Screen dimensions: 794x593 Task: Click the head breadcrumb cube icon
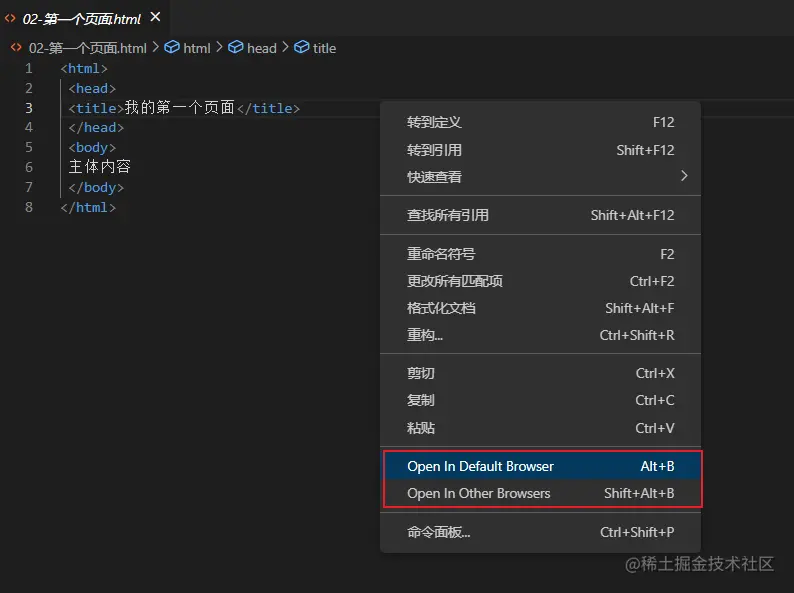click(x=236, y=47)
